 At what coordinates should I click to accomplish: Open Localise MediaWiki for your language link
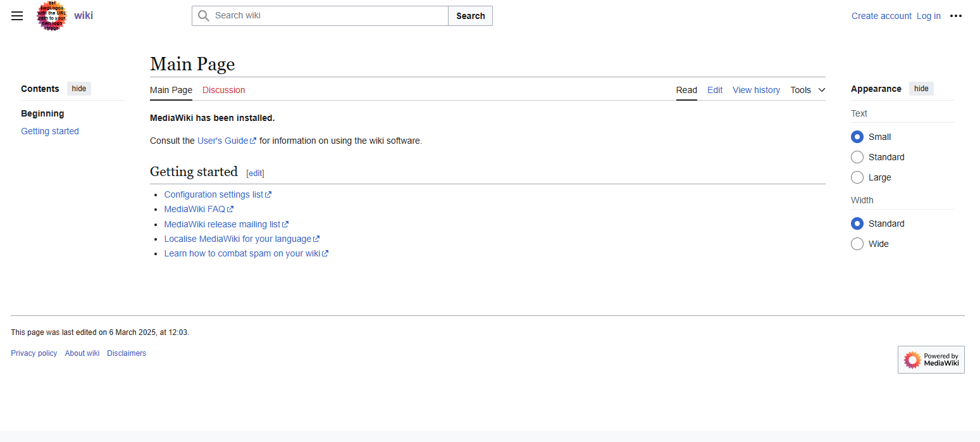tap(242, 239)
